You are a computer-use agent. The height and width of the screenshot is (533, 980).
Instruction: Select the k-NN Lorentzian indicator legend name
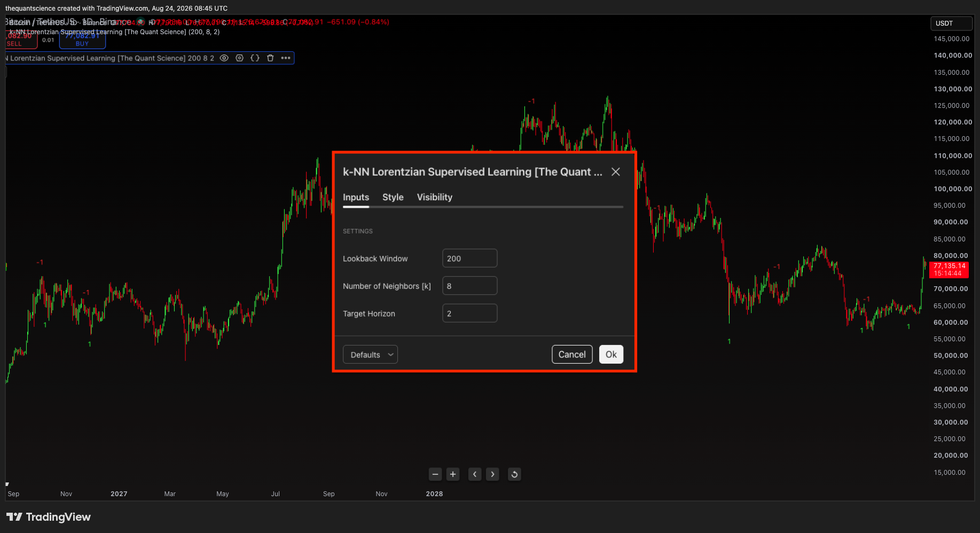[x=109, y=58]
